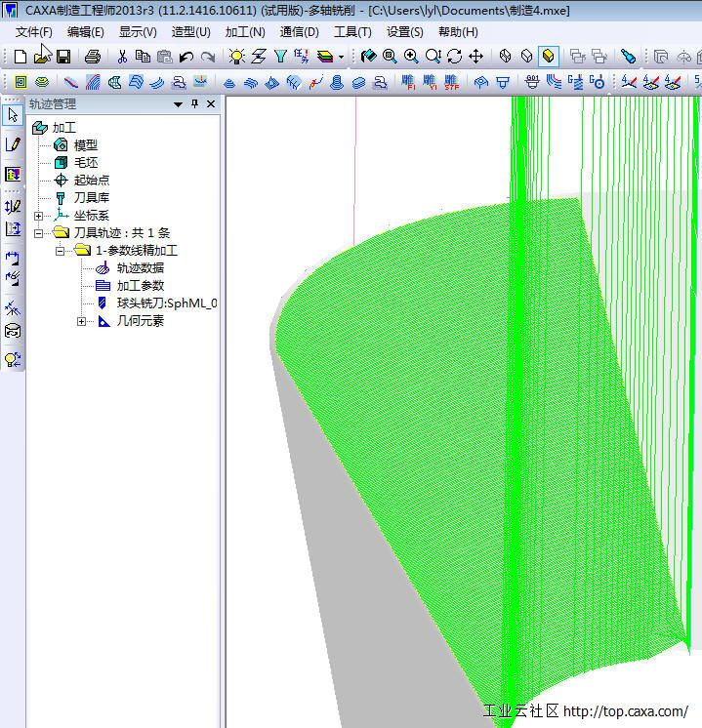Image resolution: width=702 pixels, height=728 pixels.
Task: Click the funnel filter icon
Action: click(x=280, y=57)
